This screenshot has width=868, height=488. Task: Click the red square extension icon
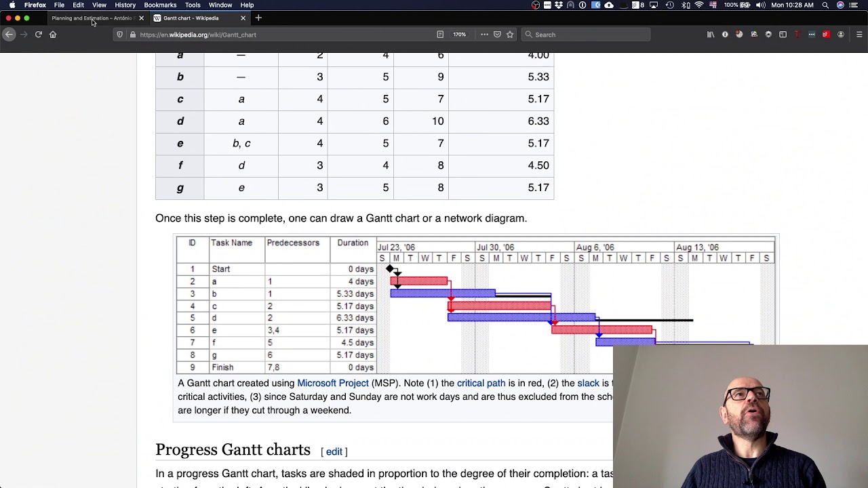coord(826,35)
